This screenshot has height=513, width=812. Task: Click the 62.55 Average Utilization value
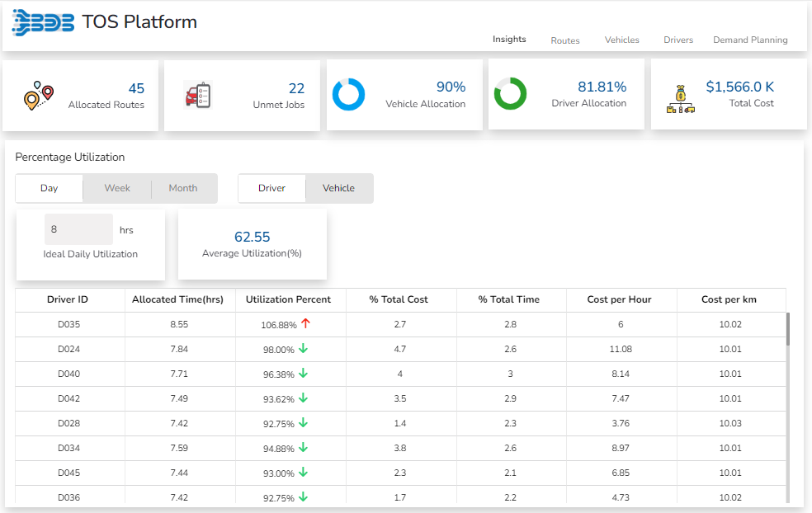[253, 237]
